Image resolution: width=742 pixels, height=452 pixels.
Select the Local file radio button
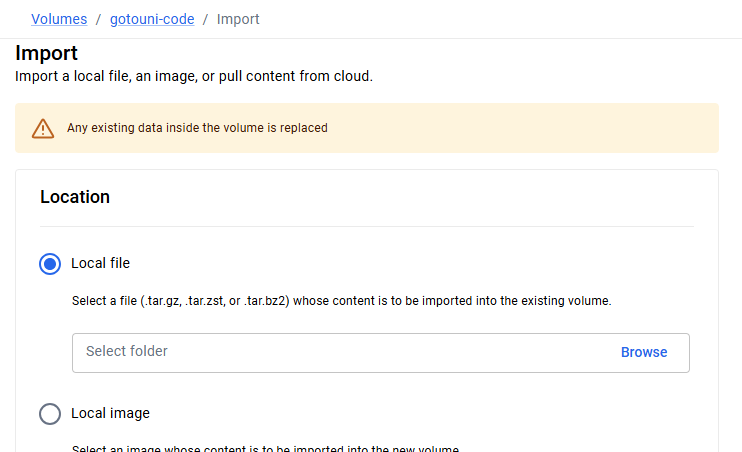coord(50,264)
